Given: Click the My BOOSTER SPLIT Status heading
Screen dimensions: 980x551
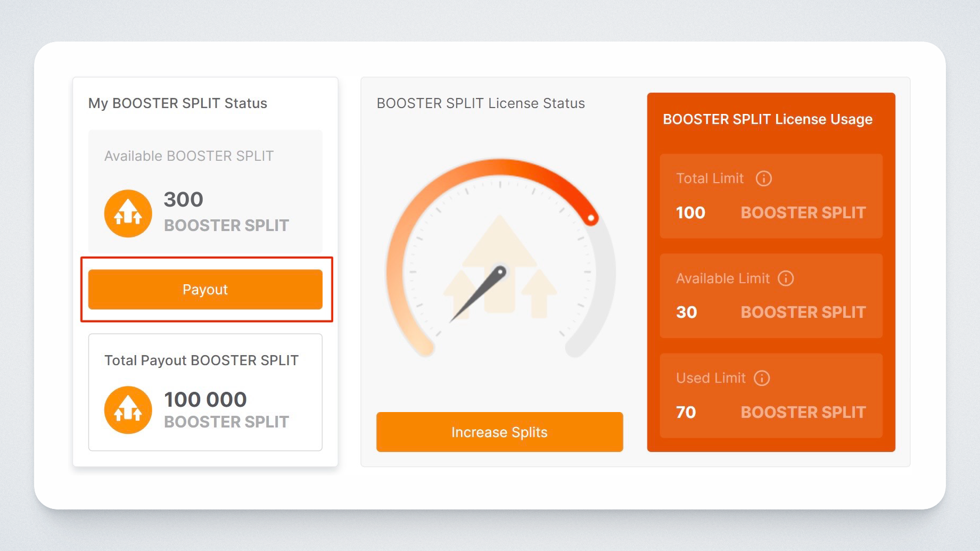Looking at the screenshot, I should pyautogui.click(x=177, y=103).
